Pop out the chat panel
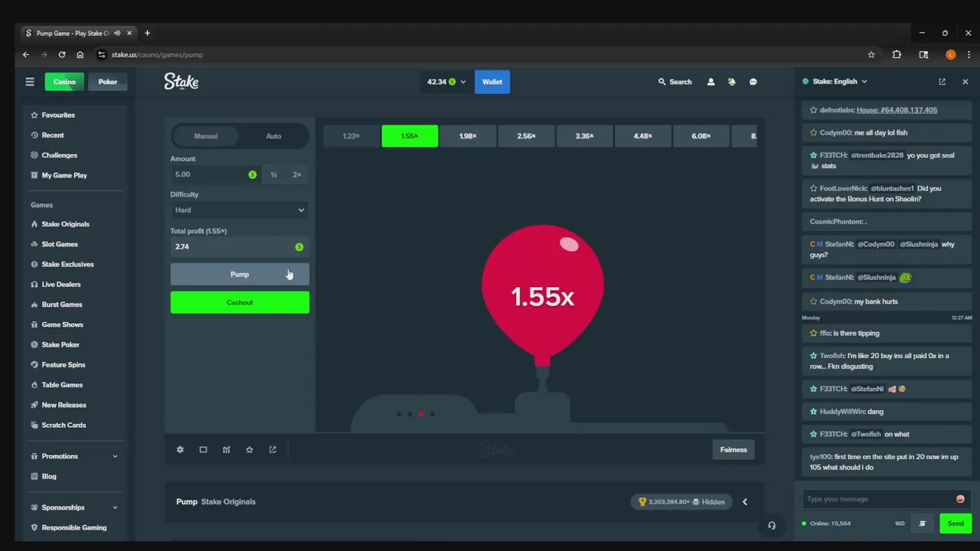Screen dimensions: 980x551 click(x=942, y=82)
